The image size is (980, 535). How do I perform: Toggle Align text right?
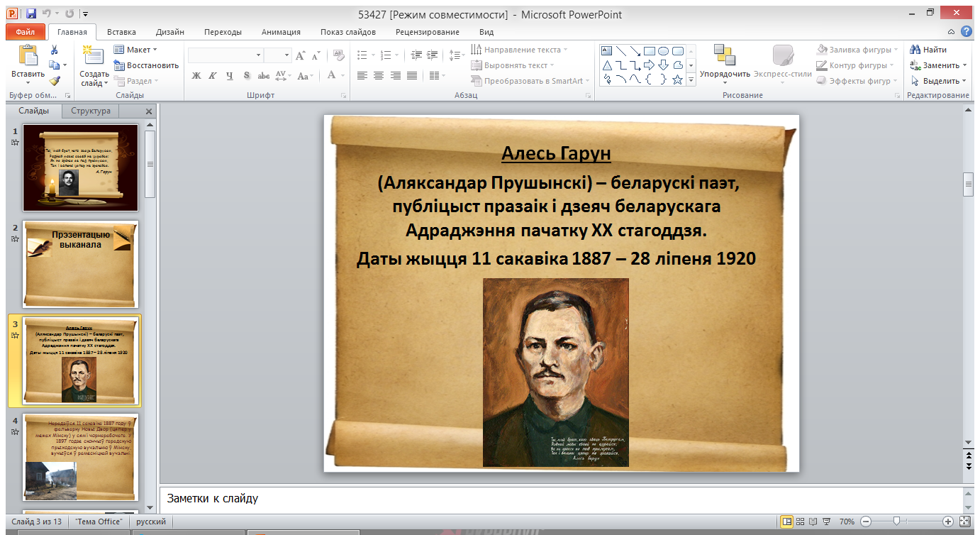(396, 76)
